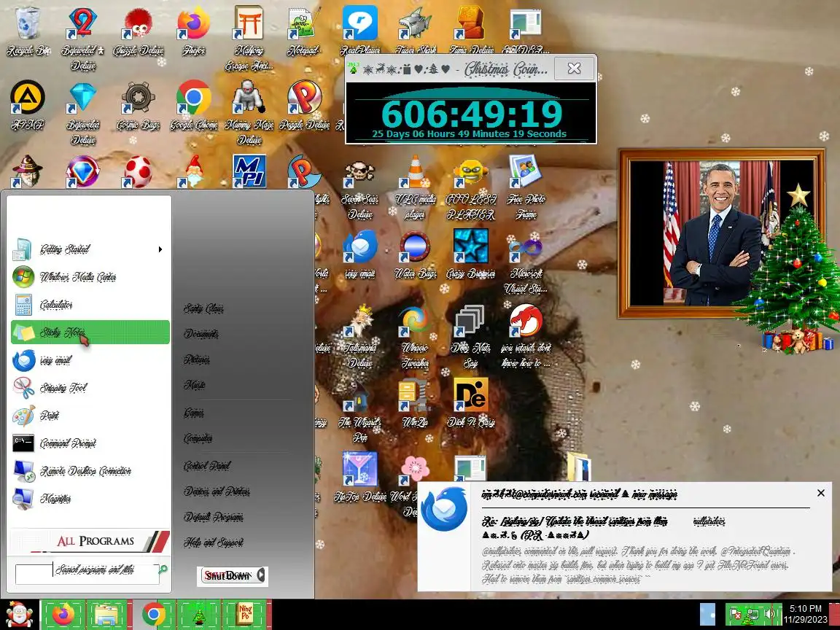Open the Water Bugs desktop shortcut
Viewport: 840px width, 630px height.
click(x=415, y=254)
